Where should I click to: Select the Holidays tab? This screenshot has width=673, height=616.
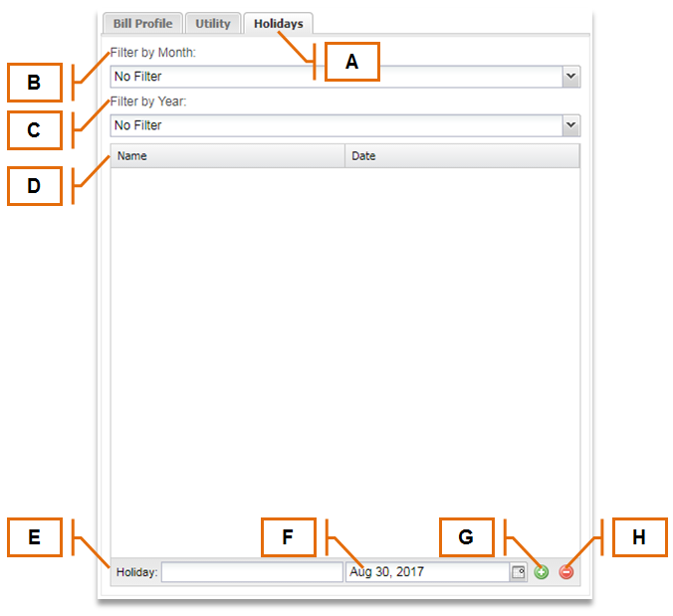pyautogui.click(x=279, y=24)
